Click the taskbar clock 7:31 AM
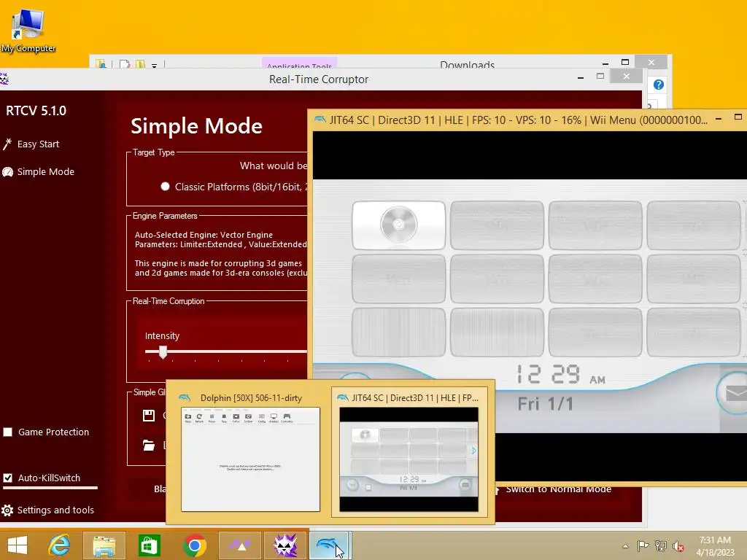Image resolution: width=747 pixels, height=560 pixels. (x=715, y=540)
